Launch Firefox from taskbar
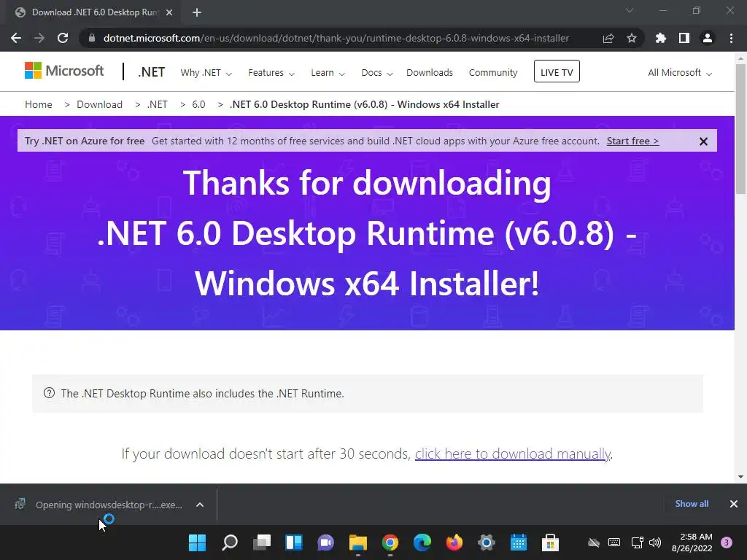Viewport: 747px width, 560px height. [454, 542]
